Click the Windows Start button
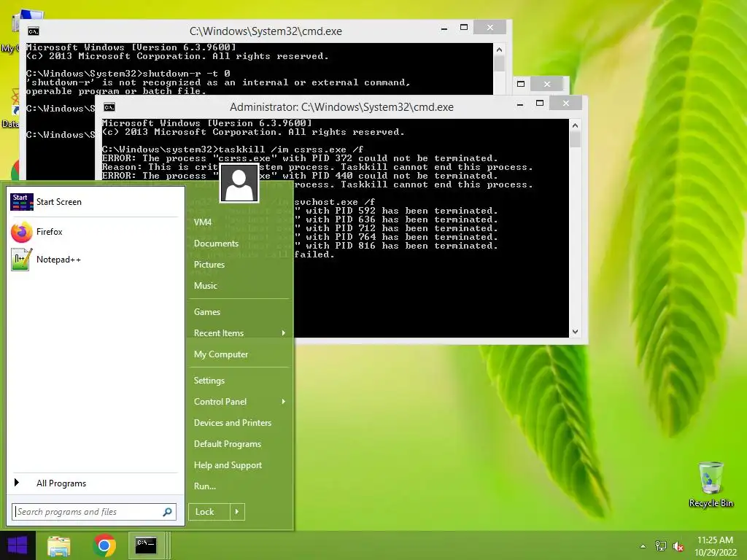Viewport: 747px width, 560px height. coord(18,545)
